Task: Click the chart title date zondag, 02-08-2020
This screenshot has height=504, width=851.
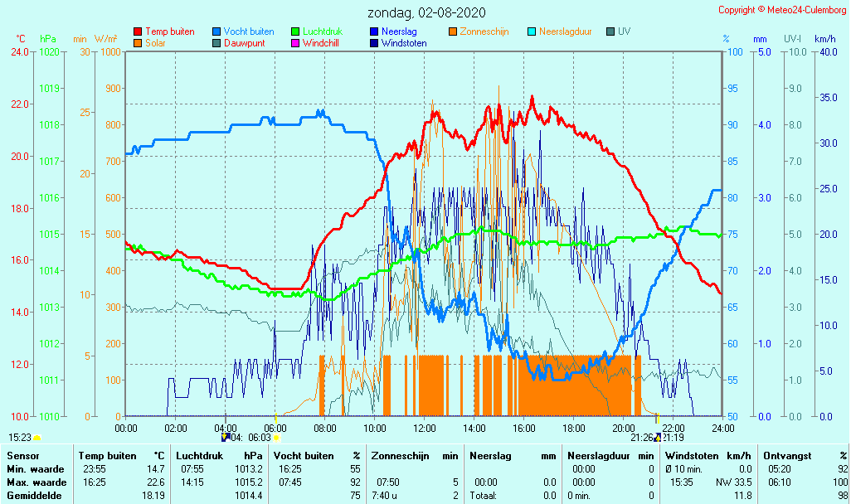Action: [x=427, y=13]
